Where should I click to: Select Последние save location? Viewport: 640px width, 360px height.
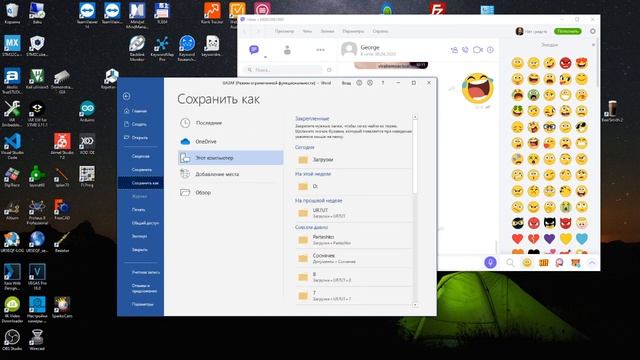tap(231, 123)
